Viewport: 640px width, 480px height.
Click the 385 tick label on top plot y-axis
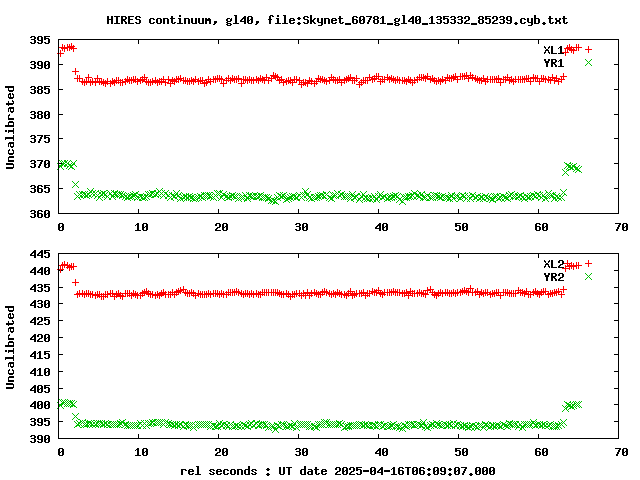[x=40, y=90]
